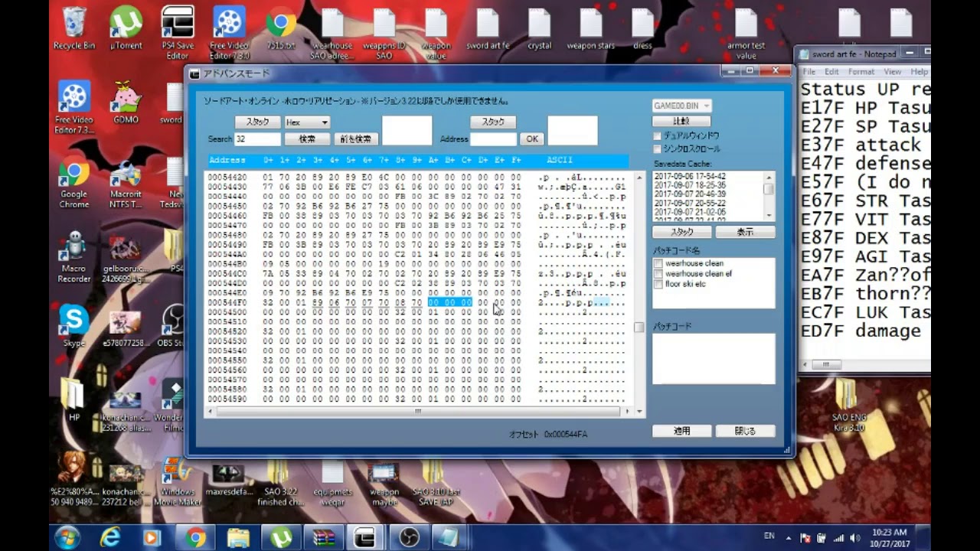Open the Recycle Bin desktop icon
The height and width of the screenshot is (551, 980).
click(74, 28)
